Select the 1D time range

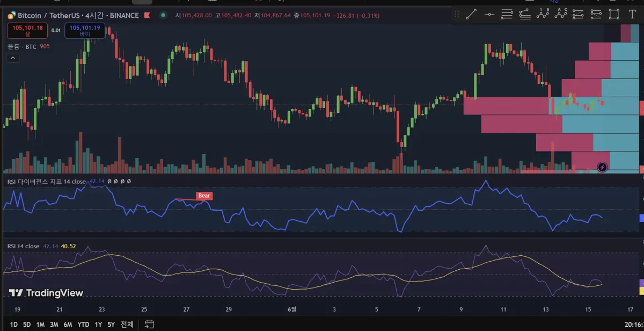[14, 325]
